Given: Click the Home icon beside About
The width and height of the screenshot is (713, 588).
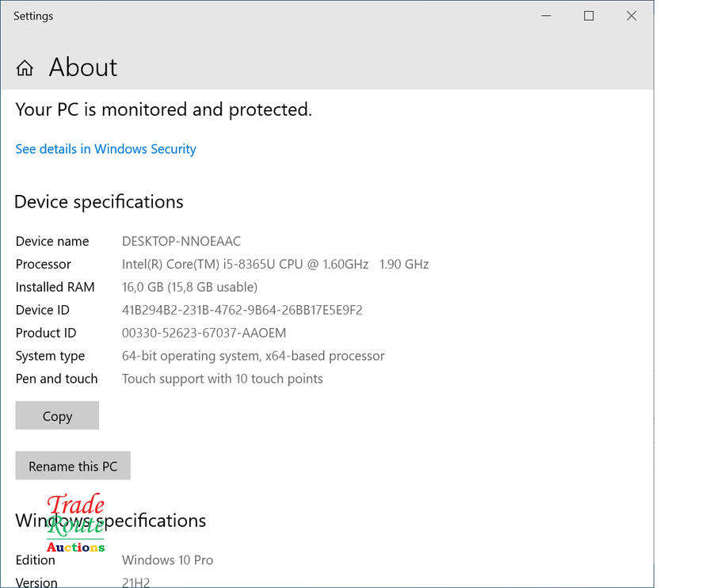Looking at the screenshot, I should pyautogui.click(x=25, y=68).
